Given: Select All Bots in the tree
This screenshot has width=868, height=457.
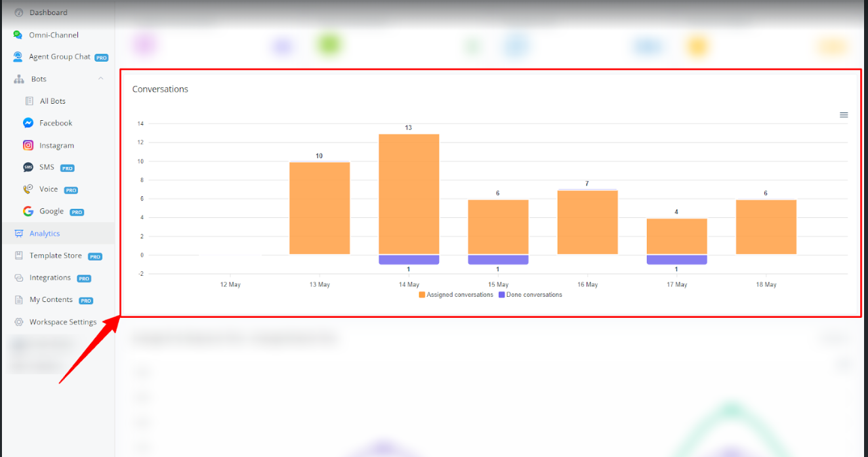Looking at the screenshot, I should tap(52, 101).
